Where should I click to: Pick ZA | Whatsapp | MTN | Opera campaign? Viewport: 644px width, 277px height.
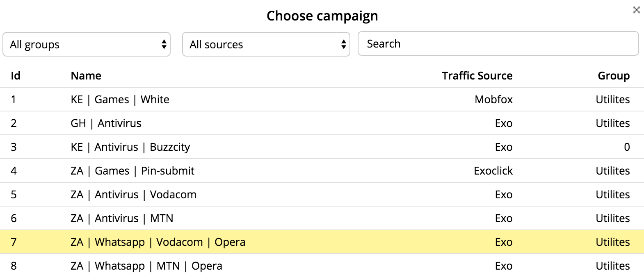[322, 266]
